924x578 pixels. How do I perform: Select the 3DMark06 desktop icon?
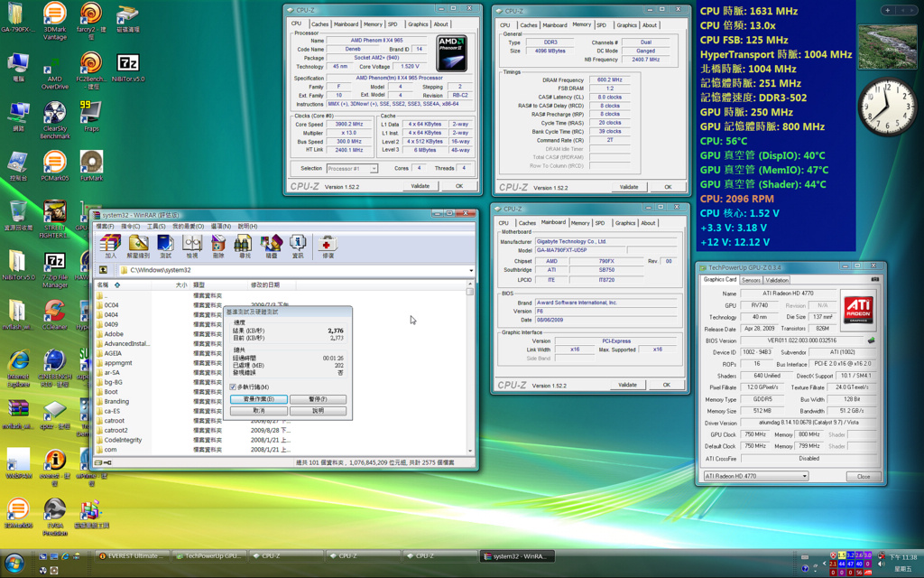pos(18,513)
